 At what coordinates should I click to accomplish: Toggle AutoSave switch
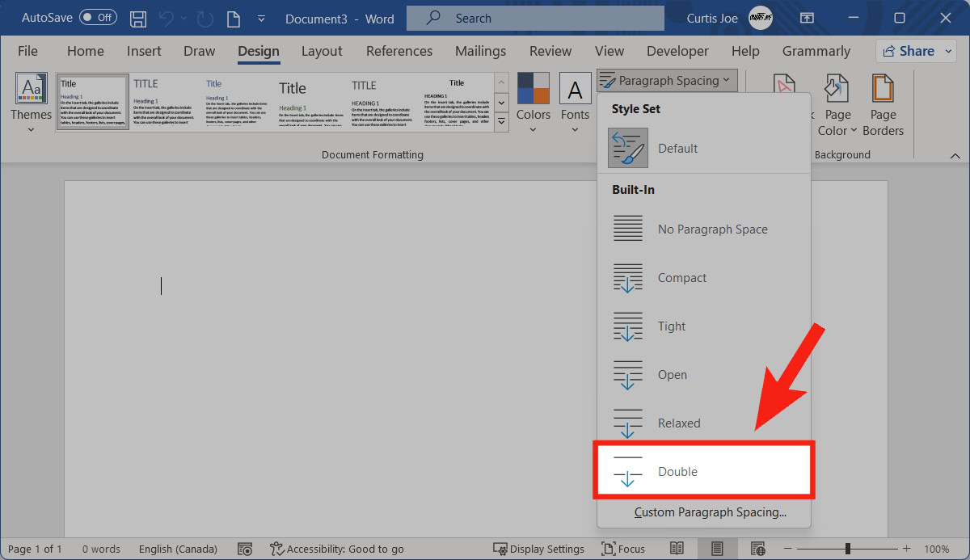click(x=98, y=18)
